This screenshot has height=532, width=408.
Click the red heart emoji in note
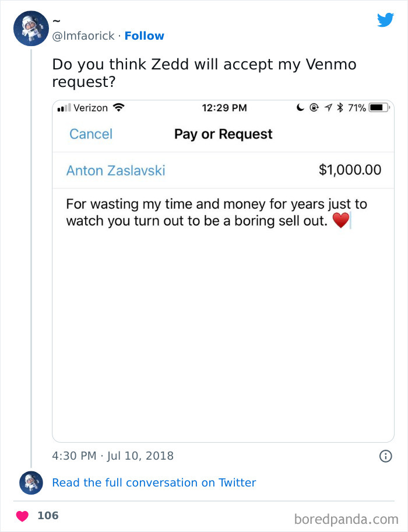click(x=340, y=221)
